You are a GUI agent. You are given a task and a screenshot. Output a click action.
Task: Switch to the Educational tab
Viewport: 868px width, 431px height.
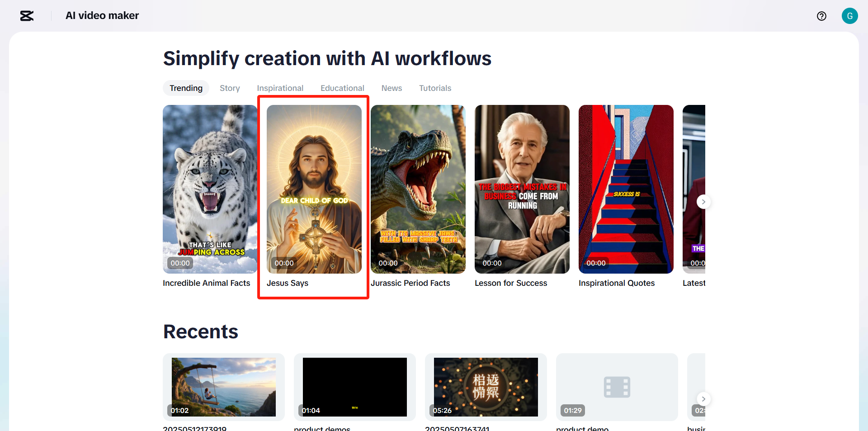click(x=342, y=88)
